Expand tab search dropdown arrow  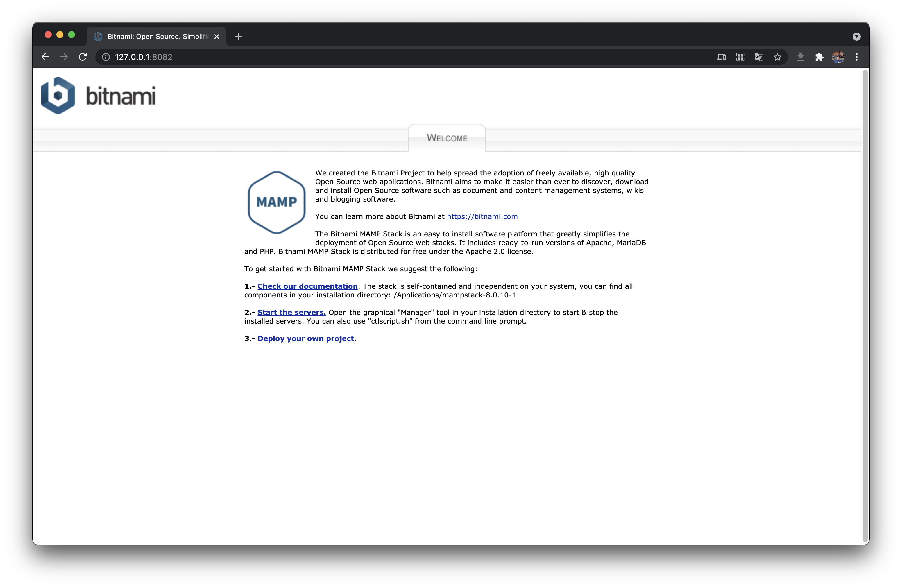pos(856,36)
